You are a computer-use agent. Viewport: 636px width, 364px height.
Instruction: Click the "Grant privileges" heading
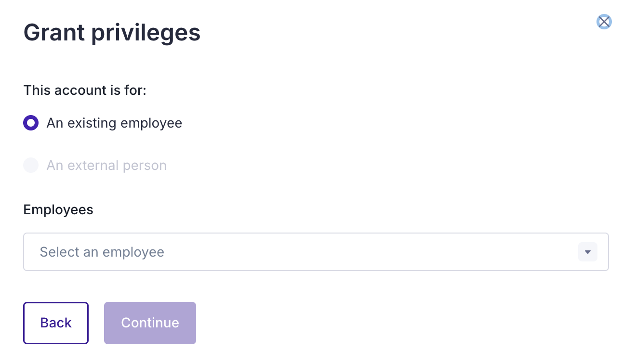pos(112,33)
